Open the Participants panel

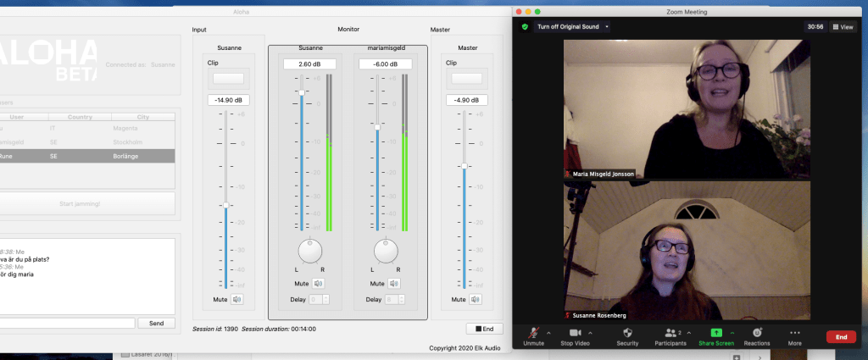tap(670, 333)
